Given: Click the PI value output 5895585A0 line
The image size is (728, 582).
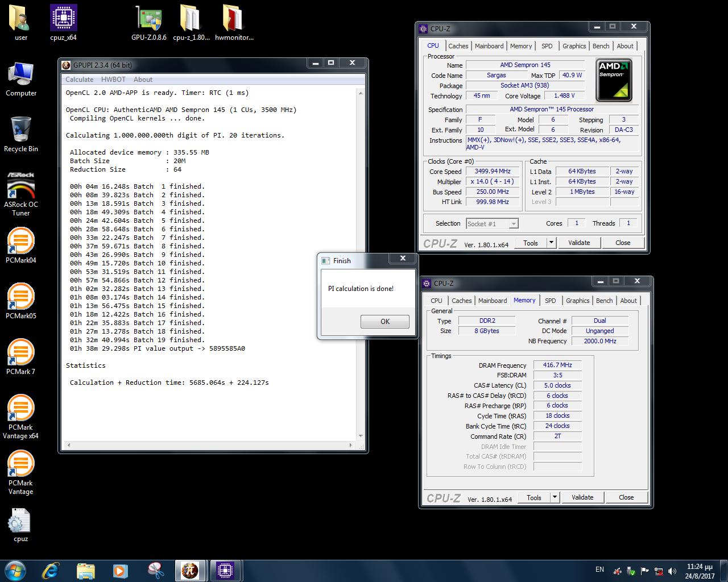Looking at the screenshot, I should click(x=158, y=348).
